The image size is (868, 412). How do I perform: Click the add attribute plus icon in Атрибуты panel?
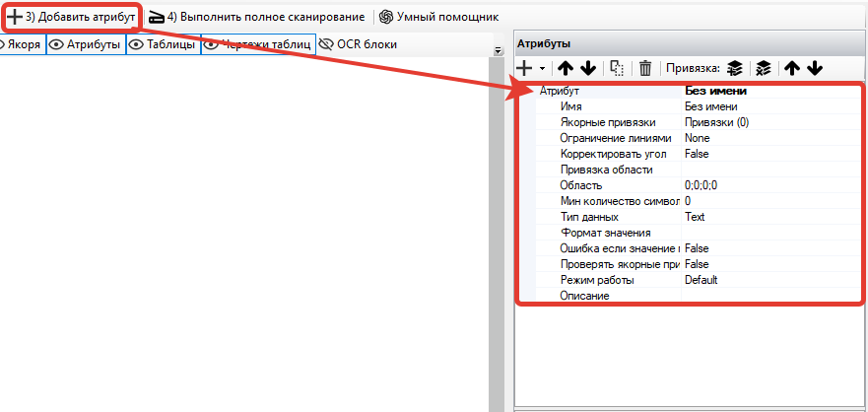(x=526, y=68)
